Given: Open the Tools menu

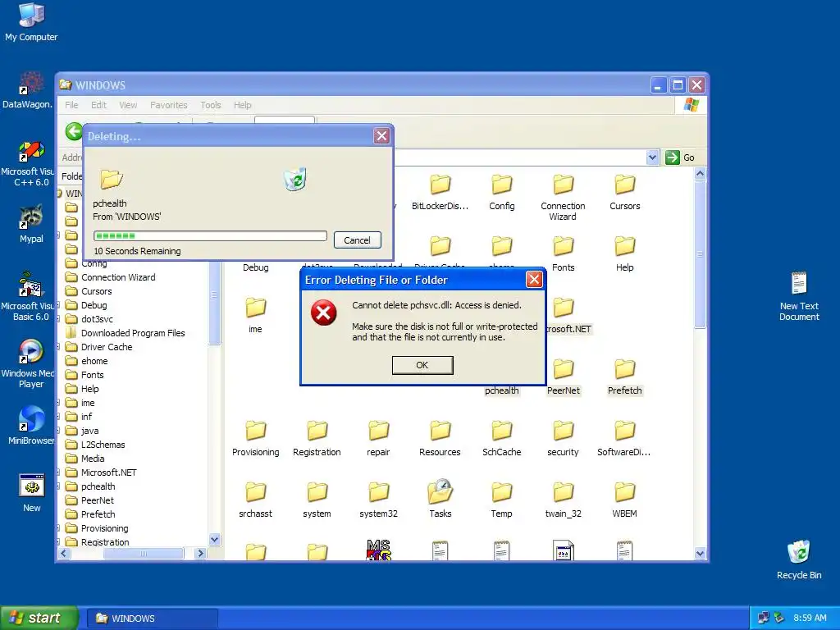Looking at the screenshot, I should coord(211,105).
